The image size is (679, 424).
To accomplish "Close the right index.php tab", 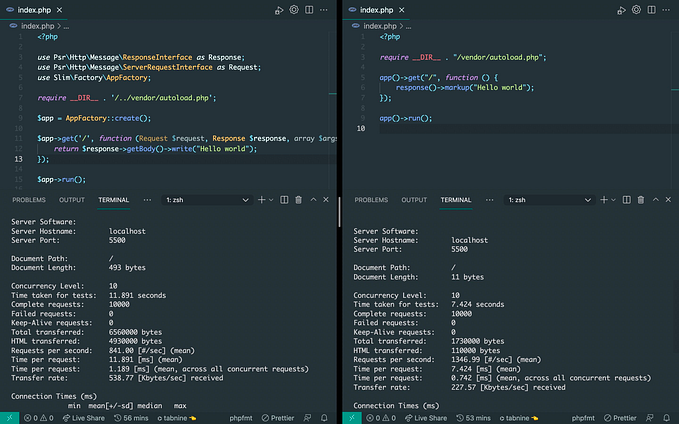I will (x=401, y=10).
